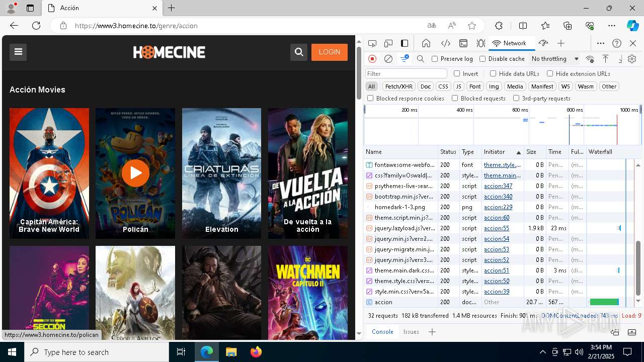Follow initiator link theme.main...
This screenshot has height=362, width=644.
click(502, 175)
